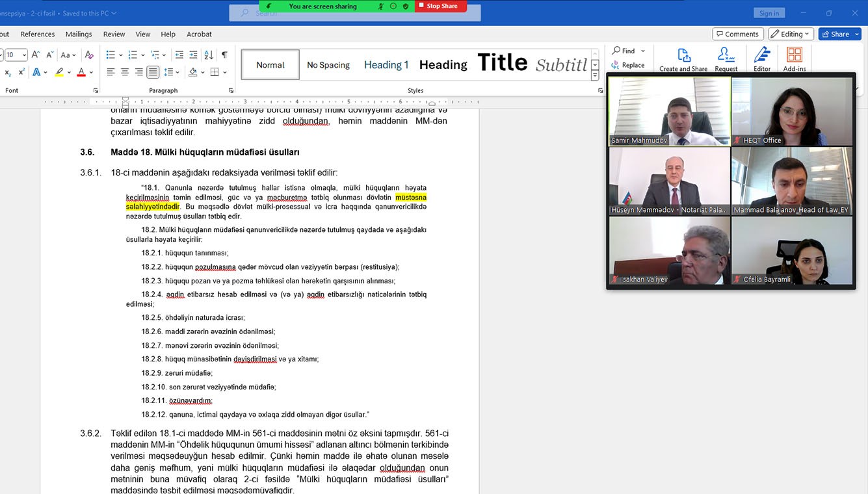Apply subscript formatting
868x494 pixels.
[x=8, y=72]
